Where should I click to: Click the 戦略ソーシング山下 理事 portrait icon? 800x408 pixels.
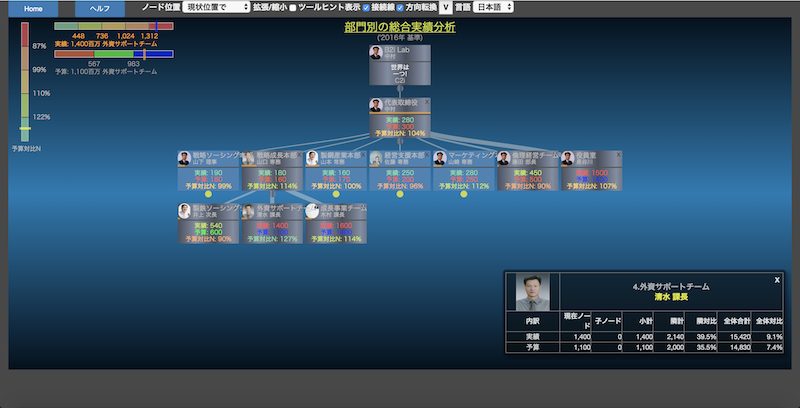[184, 158]
